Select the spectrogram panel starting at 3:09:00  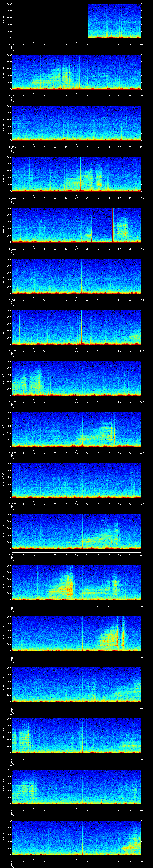pos(77,21)
